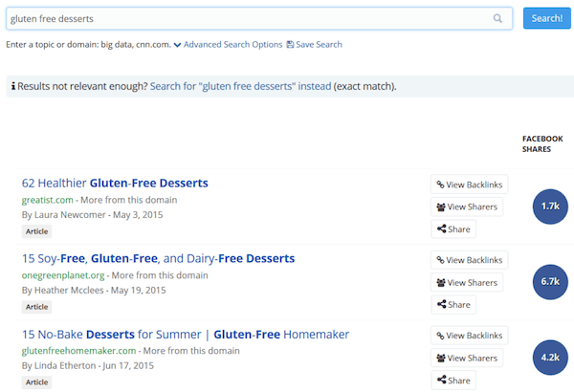Viewport: 574px width, 392px height.
Task: Open "15 Soy-Free, Gluten-Free, and Dairy-Free Desserts"
Action: tap(158, 258)
